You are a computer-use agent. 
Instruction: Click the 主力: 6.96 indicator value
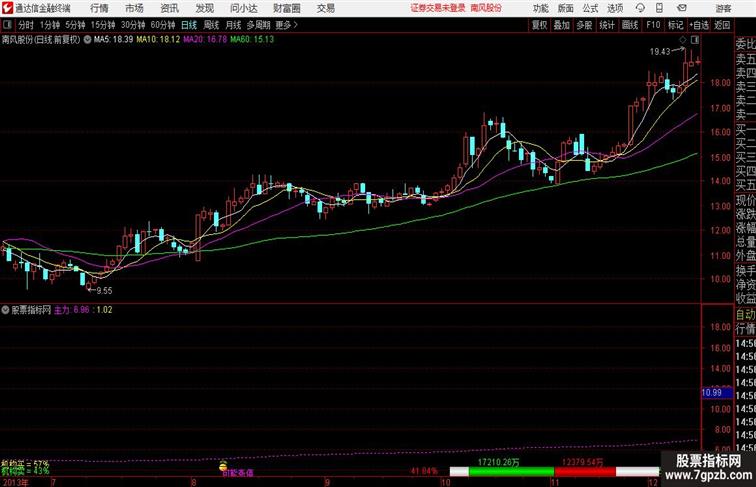(71, 310)
